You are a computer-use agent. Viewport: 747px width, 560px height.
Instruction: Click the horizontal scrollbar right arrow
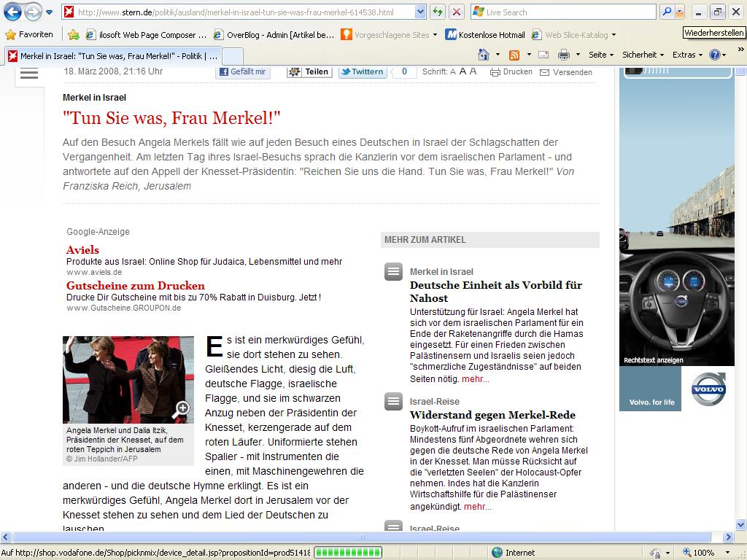[x=728, y=537]
